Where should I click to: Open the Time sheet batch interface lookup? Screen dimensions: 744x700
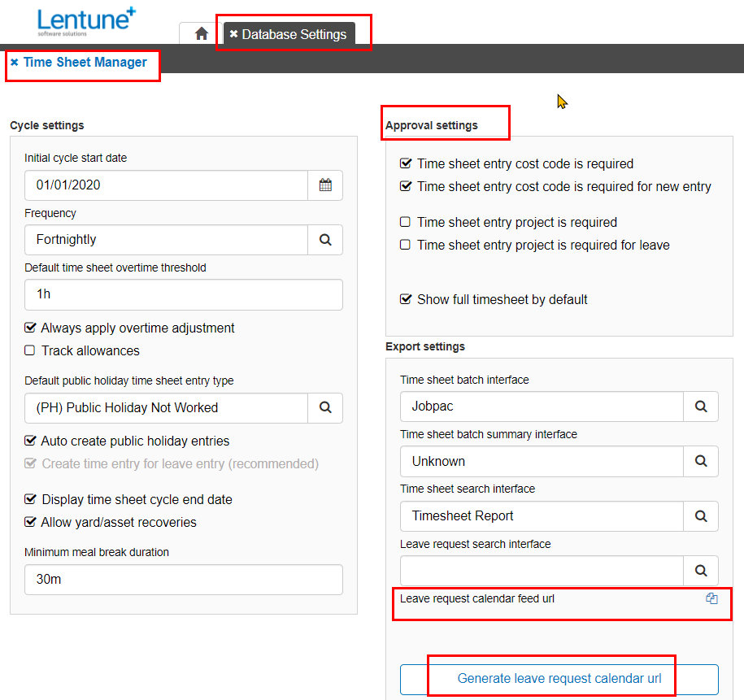point(700,407)
